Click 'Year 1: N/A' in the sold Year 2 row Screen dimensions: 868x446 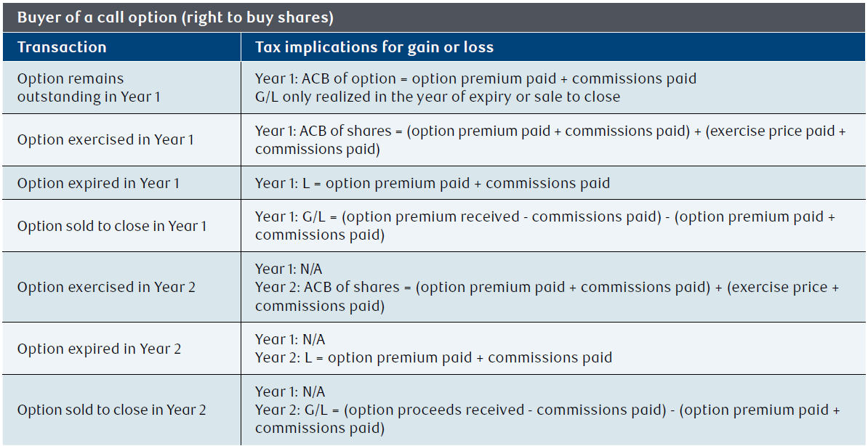pyautogui.click(x=289, y=392)
